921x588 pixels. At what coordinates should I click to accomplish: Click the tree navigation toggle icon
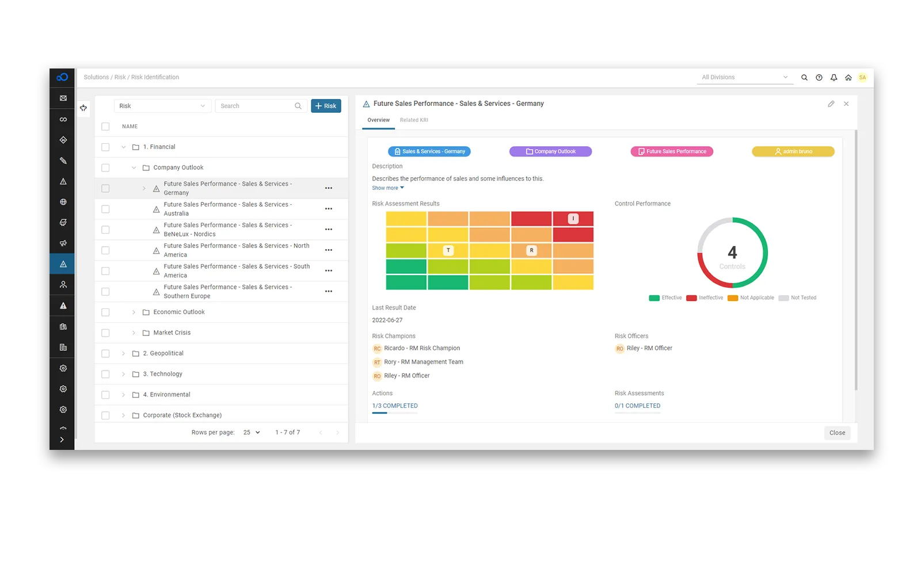(x=83, y=108)
